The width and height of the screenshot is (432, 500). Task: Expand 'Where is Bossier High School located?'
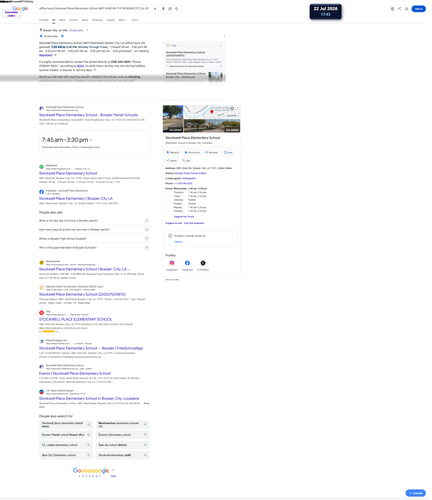pyautogui.click(x=94, y=239)
